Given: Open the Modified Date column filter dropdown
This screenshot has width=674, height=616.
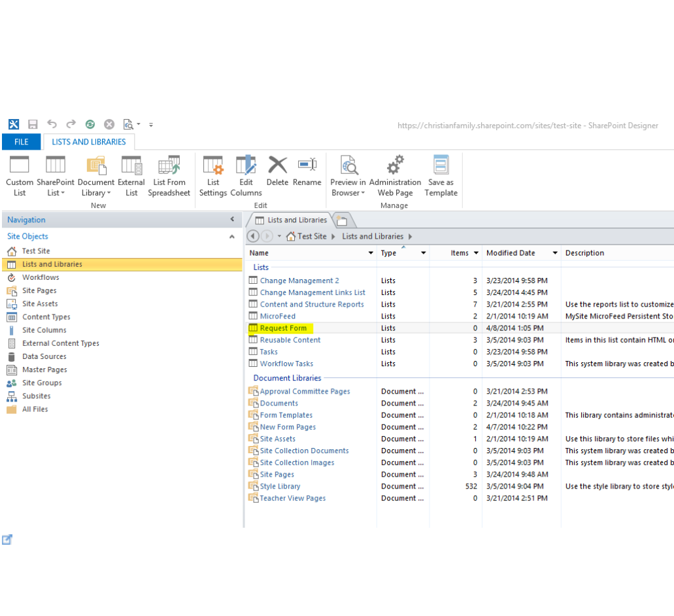Looking at the screenshot, I should pos(555,253).
